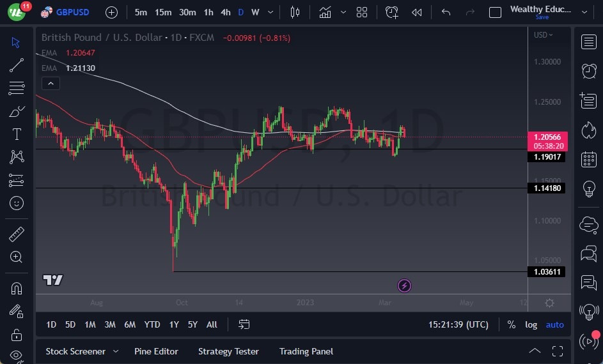Select the measure ruler tool
This screenshot has width=603, height=364.
[17, 234]
